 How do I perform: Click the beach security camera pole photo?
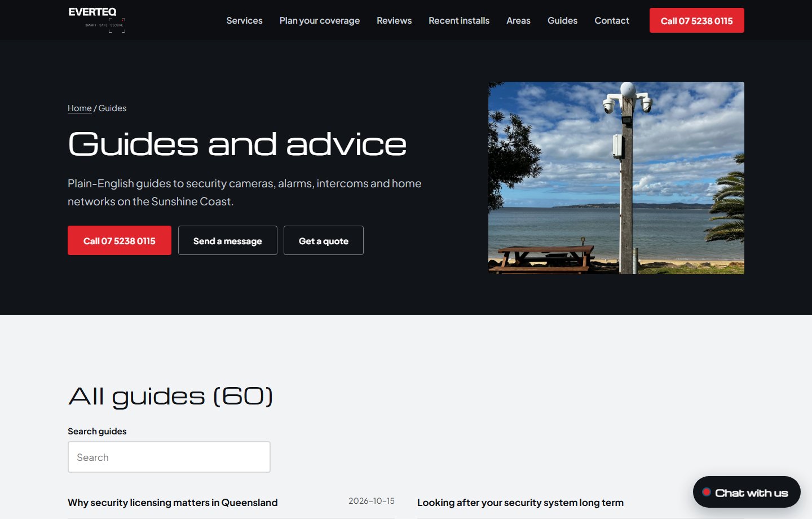point(616,178)
